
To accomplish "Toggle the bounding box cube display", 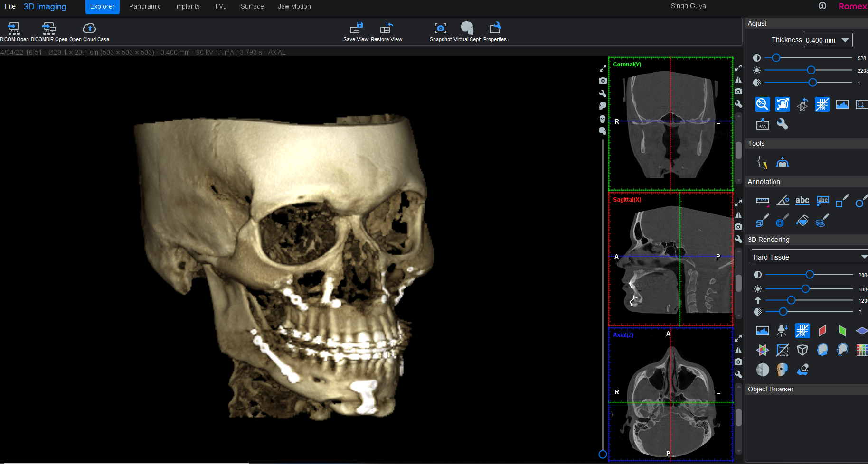I will (x=802, y=350).
